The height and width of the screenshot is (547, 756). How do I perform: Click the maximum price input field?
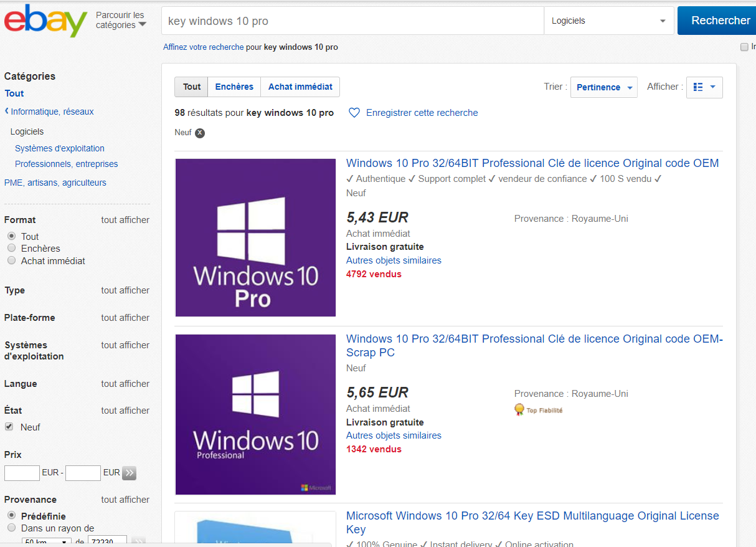(83, 473)
